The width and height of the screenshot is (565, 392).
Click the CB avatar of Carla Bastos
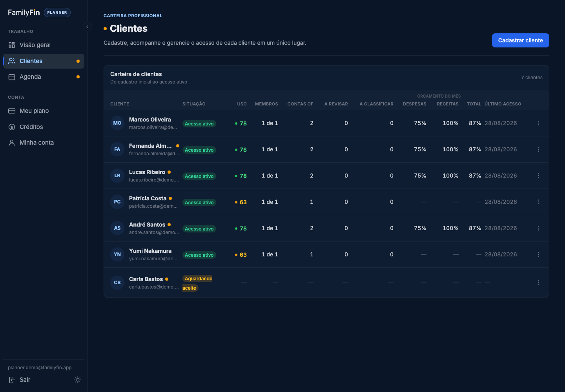click(x=117, y=283)
